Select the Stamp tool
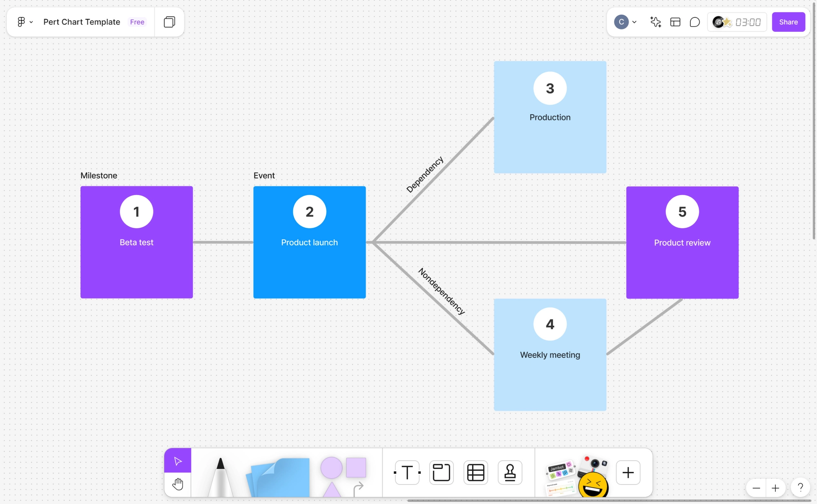This screenshot has height=504, width=817. tap(510, 473)
